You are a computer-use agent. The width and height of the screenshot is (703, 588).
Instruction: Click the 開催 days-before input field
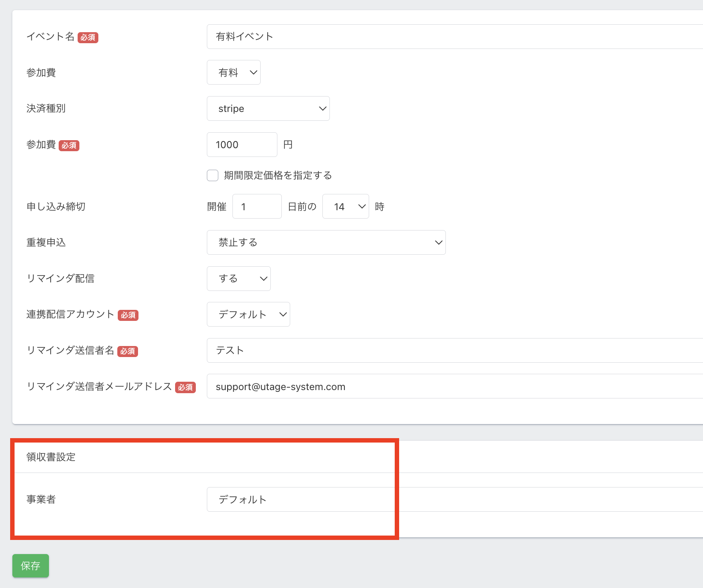pos(257,206)
